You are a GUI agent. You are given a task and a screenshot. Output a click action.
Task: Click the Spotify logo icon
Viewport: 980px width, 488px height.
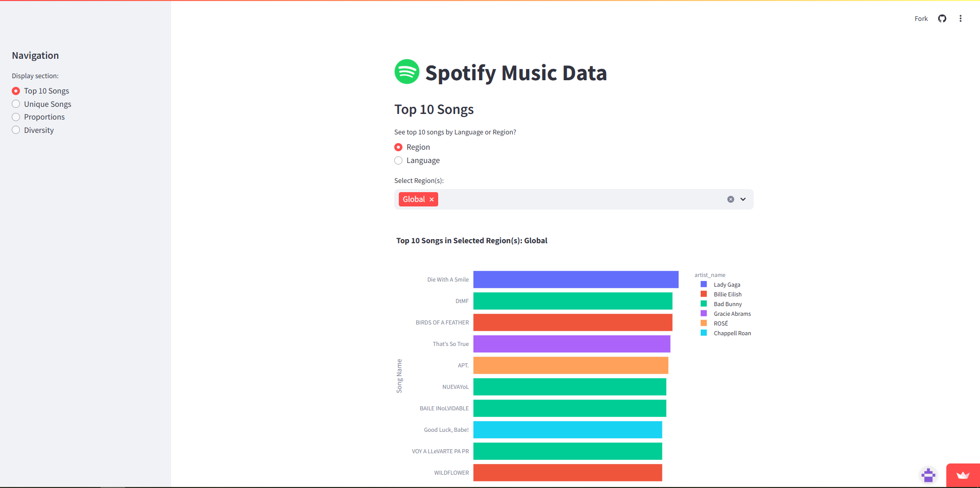pyautogui.click(x=407, y=72)
